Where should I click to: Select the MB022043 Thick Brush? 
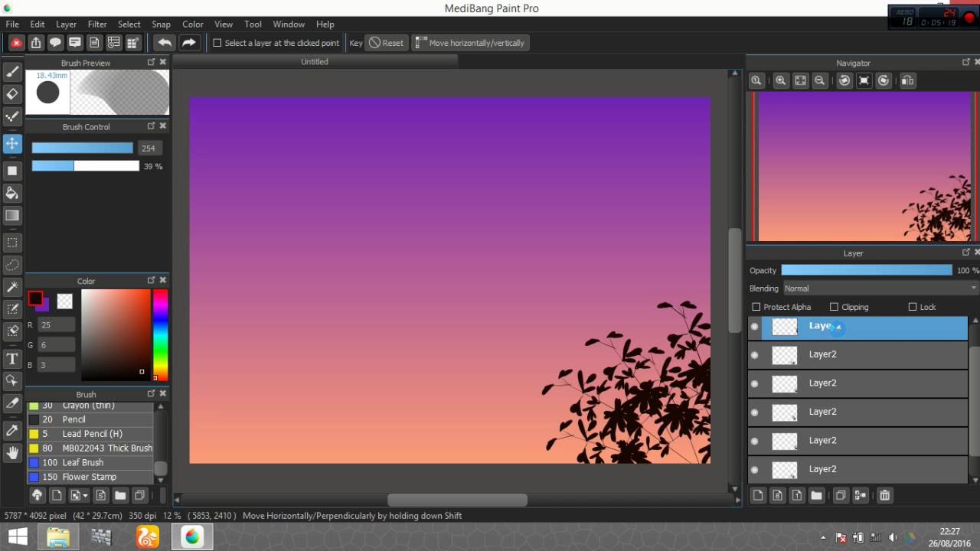point(90,448)
